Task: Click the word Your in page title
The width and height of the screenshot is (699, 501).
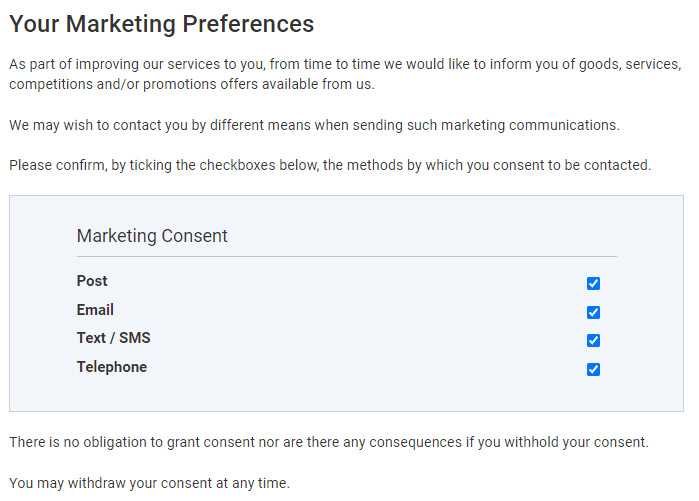Action: [34, 24]
